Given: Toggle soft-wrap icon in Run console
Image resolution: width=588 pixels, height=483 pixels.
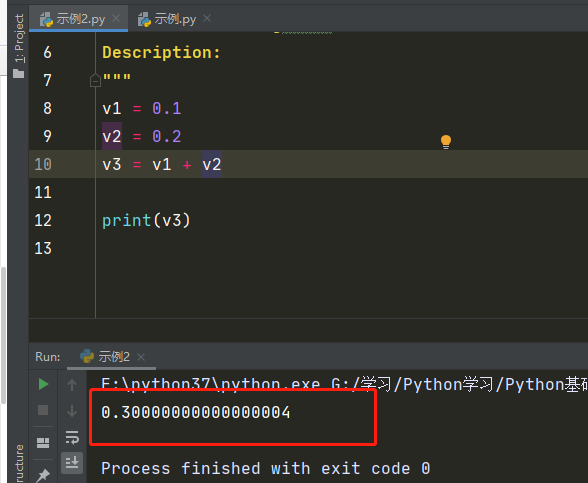Looking at the screenshot, I should pos(72,437).
